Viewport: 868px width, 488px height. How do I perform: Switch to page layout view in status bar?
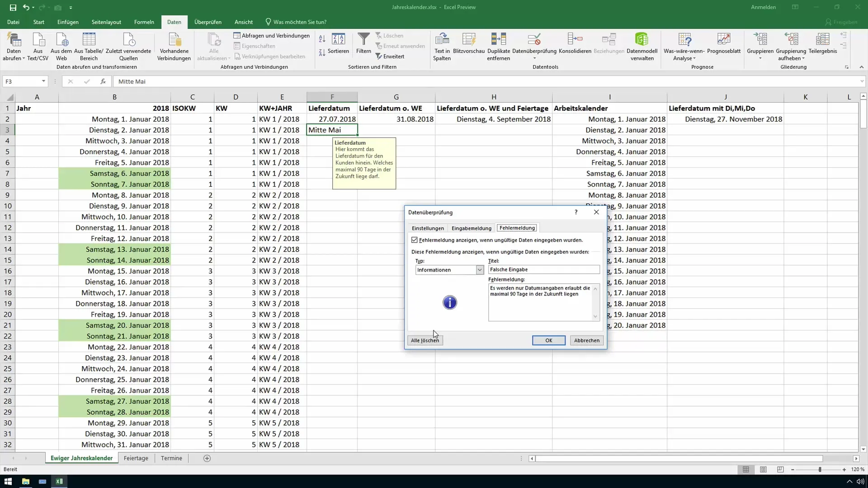click(x=763, y=470)
